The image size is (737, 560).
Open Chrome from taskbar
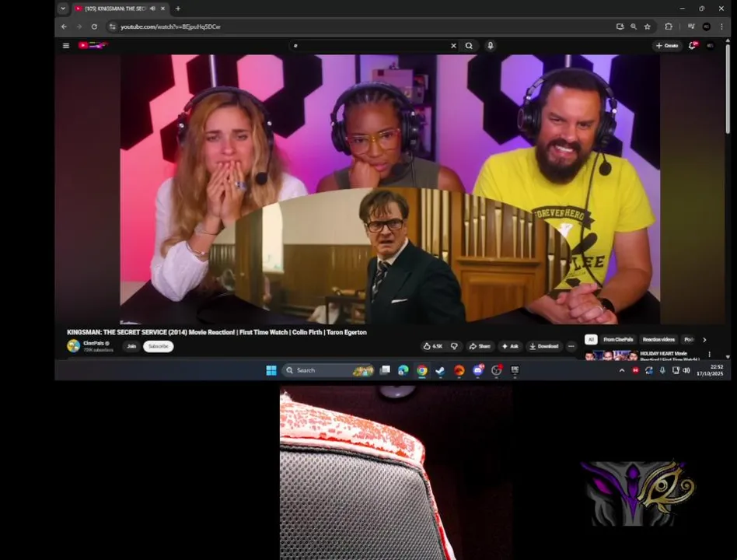(x=422, y=370)
